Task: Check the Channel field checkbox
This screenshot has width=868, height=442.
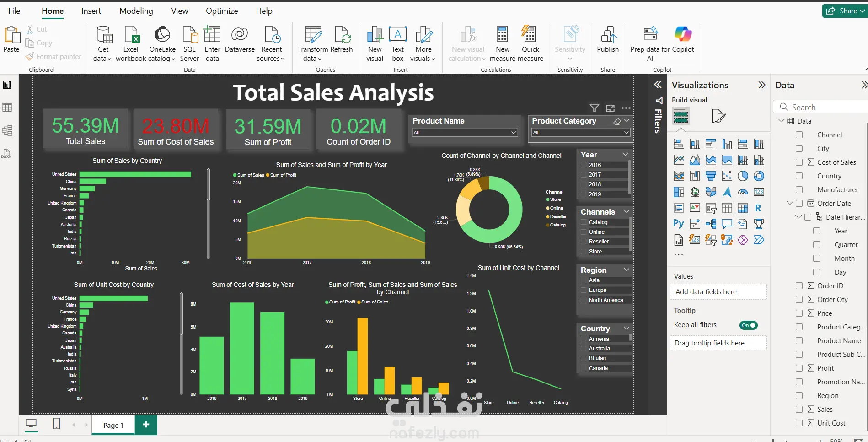Action: (799, 135)
